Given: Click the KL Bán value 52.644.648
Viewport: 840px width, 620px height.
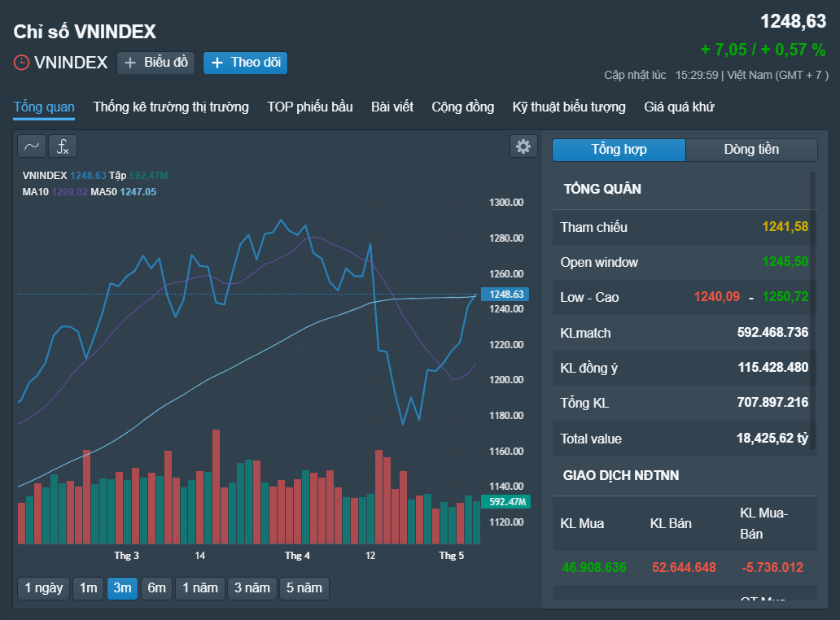Looking at the screenshot, I should pyautogui.click(x=684, y=568).
